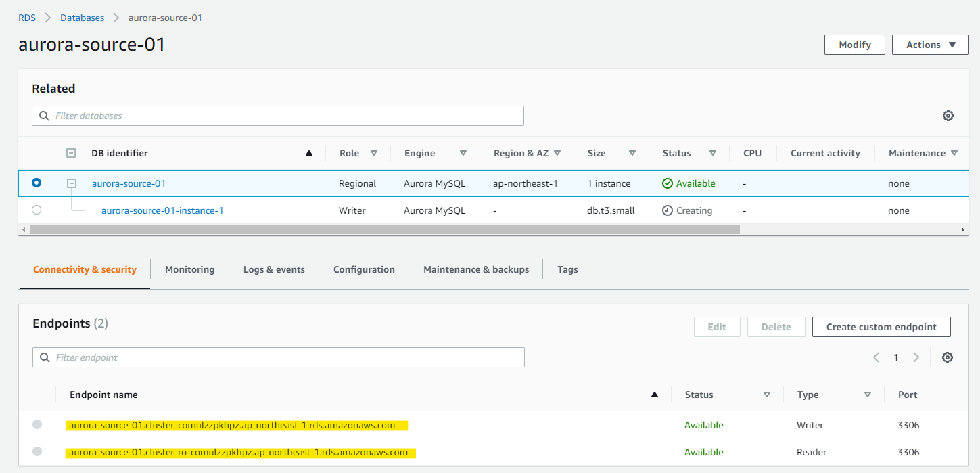Click the Current activity column header

coord(825,153)
